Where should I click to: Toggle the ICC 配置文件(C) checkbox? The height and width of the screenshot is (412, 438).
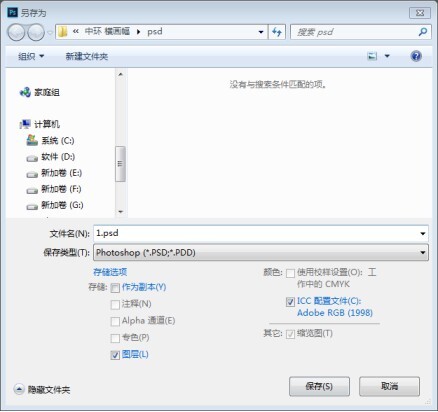290,302
